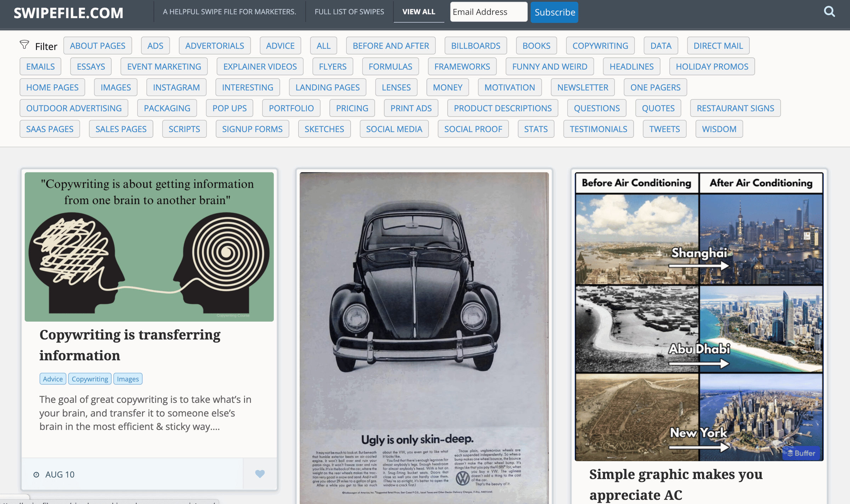
Task: Select One Pagers filter
Action: 655,87
